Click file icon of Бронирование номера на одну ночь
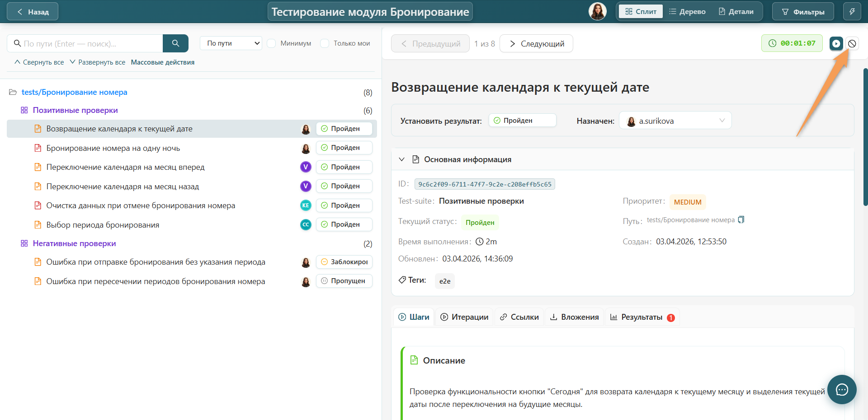The width and height of the screenshot is (868, 420). pos(38,148)
